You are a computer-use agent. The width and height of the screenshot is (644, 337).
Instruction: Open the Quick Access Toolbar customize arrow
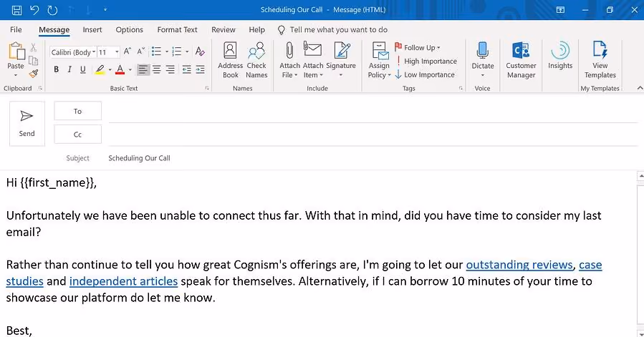[105, 9]
